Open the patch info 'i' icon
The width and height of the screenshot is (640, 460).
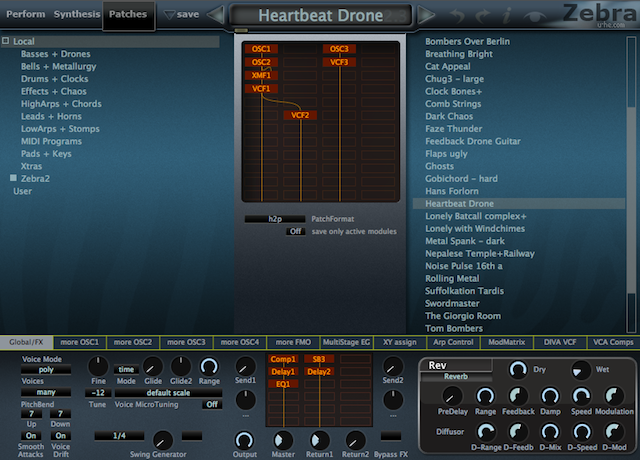click(x=507, y=16)
